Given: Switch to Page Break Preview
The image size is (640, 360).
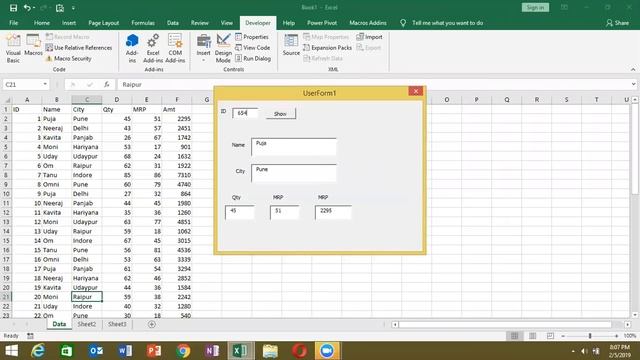Looking at the screenshot, I should pyautogui.click(x=550, y=336).
